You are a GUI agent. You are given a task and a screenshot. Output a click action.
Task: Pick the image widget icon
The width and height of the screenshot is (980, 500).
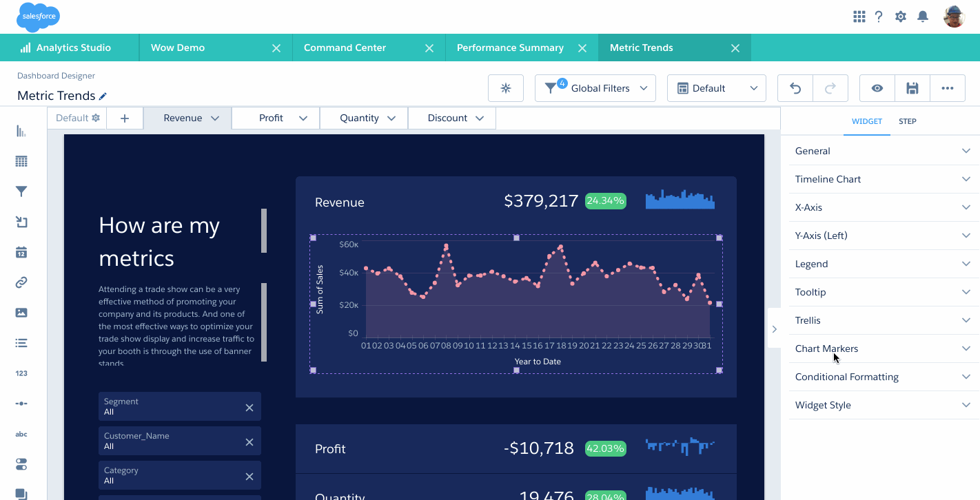pos(21,313)
